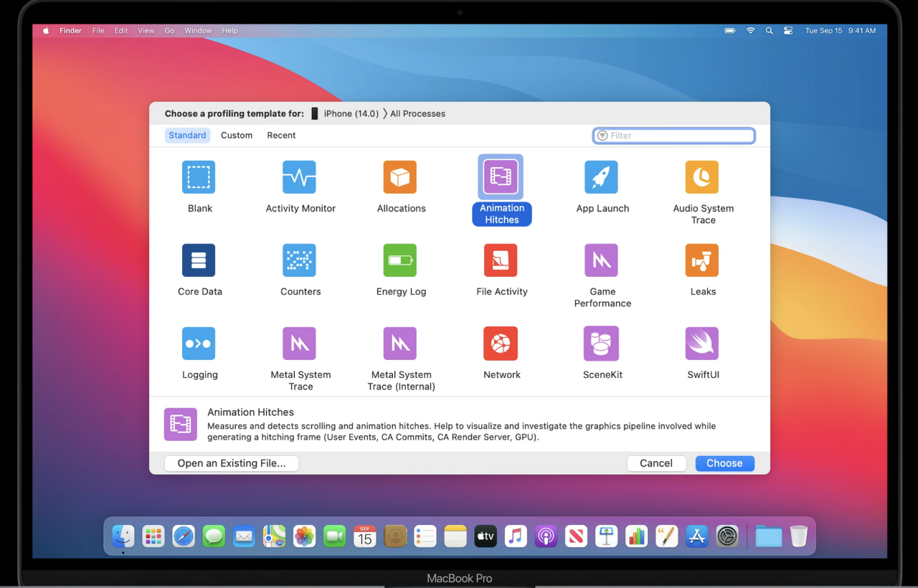Image resolution: width=918 pixels, height=588 pixels.
Task: Open the Help menu
Action: tap(229, 31)
